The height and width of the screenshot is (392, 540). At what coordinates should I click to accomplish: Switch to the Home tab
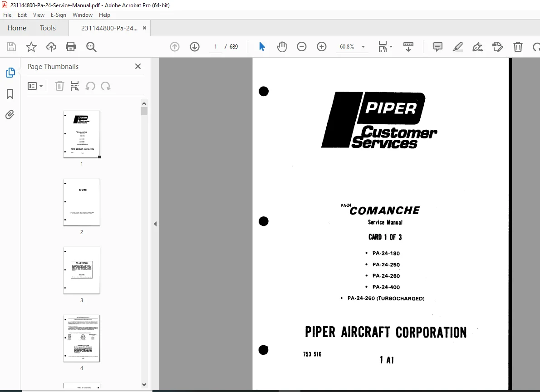(17, 28)
